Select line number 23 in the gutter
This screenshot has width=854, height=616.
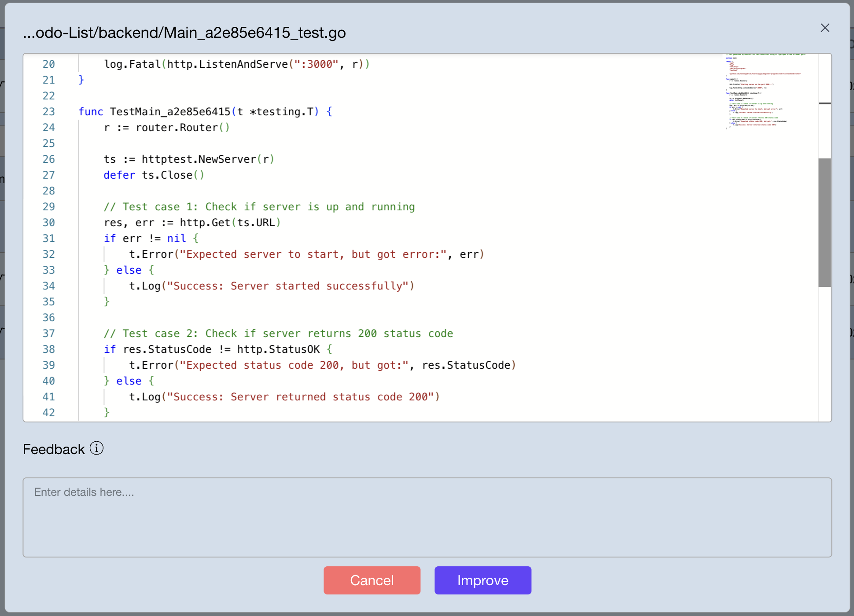[49, 111]
